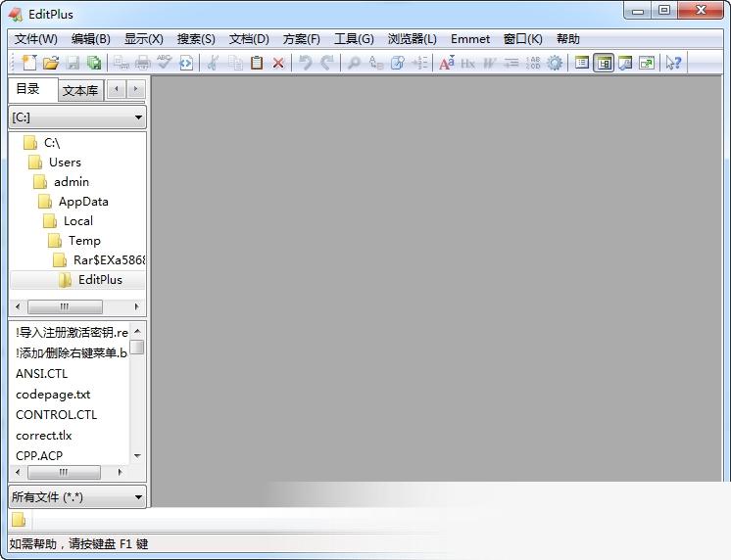731x560 pixels.
Task: Open the [C:] drive dropdown
Action: point(77,117)
